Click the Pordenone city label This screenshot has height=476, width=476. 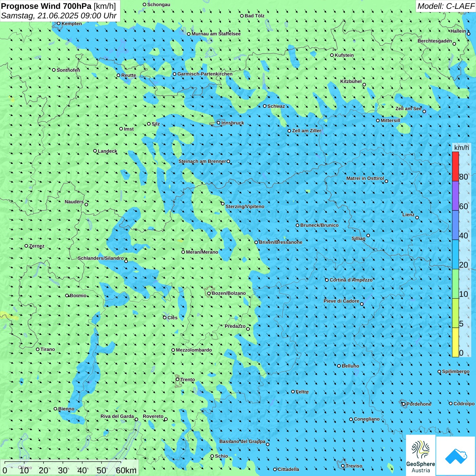click(419, 404)
